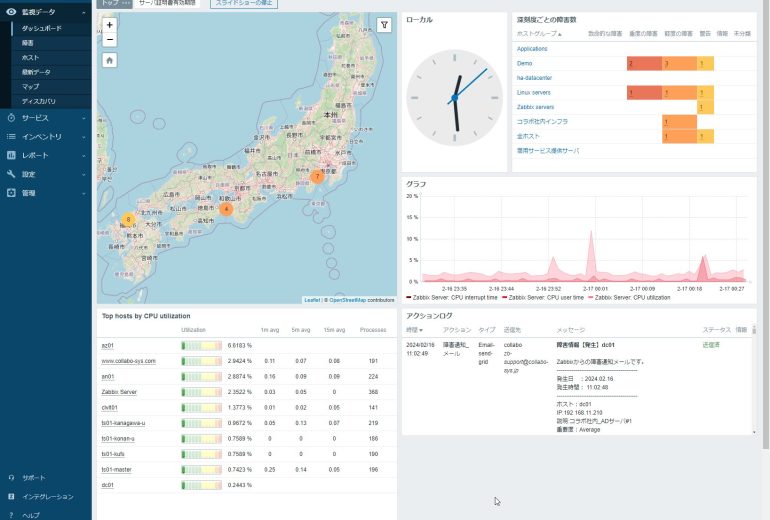
Task: Open the 全ホスト host group link
Action: 528,136
